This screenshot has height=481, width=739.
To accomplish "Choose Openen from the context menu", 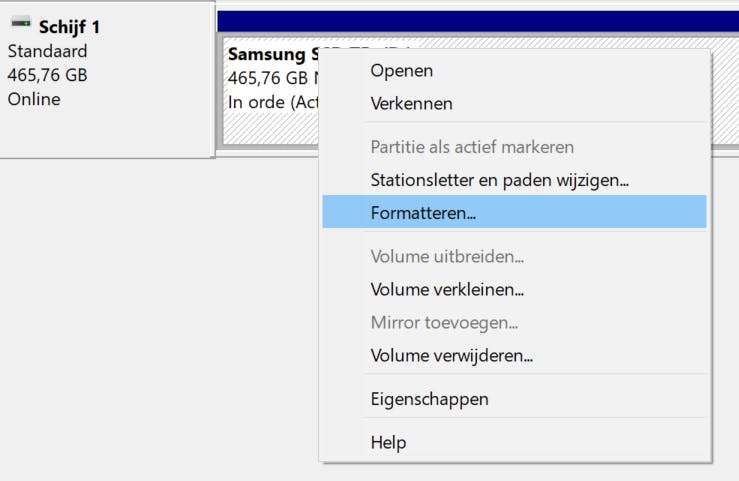I will click(x=402, y=71).
